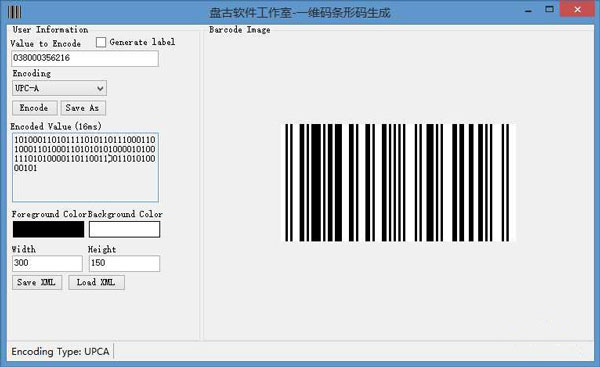Click the Encode button
Viewport: 600px width, 367px height.
[x=35, y=108]
